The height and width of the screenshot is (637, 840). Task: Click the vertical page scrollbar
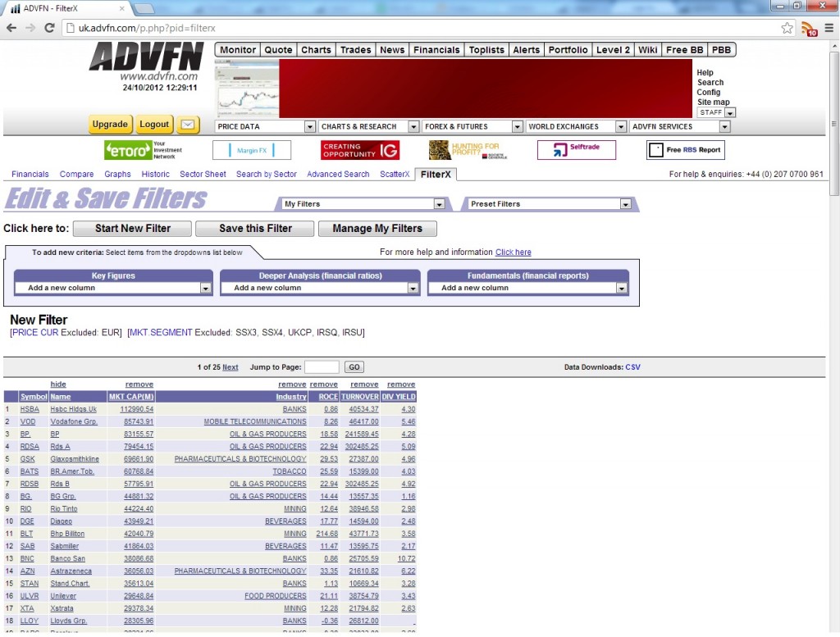(x=834, y=123)
